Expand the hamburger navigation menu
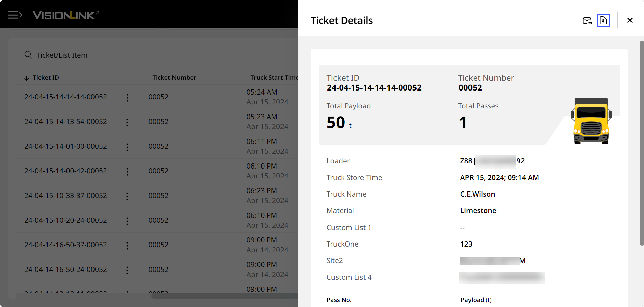Image resolution: width=644 pixels, height=307 pixels. 15,15
